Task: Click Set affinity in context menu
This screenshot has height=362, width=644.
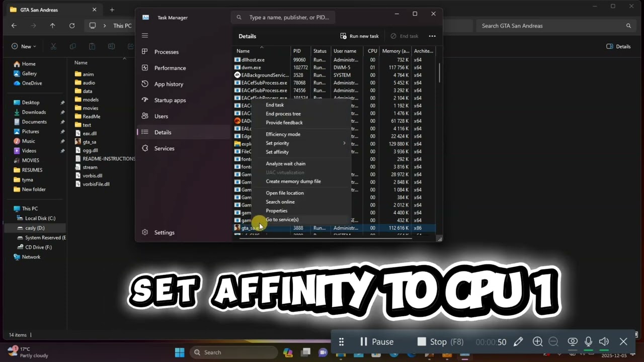Action: [277, 152]
